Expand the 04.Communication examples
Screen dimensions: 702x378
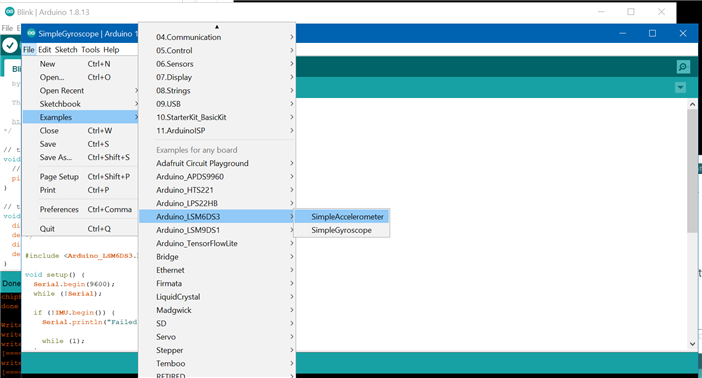[x=217, y=37]
